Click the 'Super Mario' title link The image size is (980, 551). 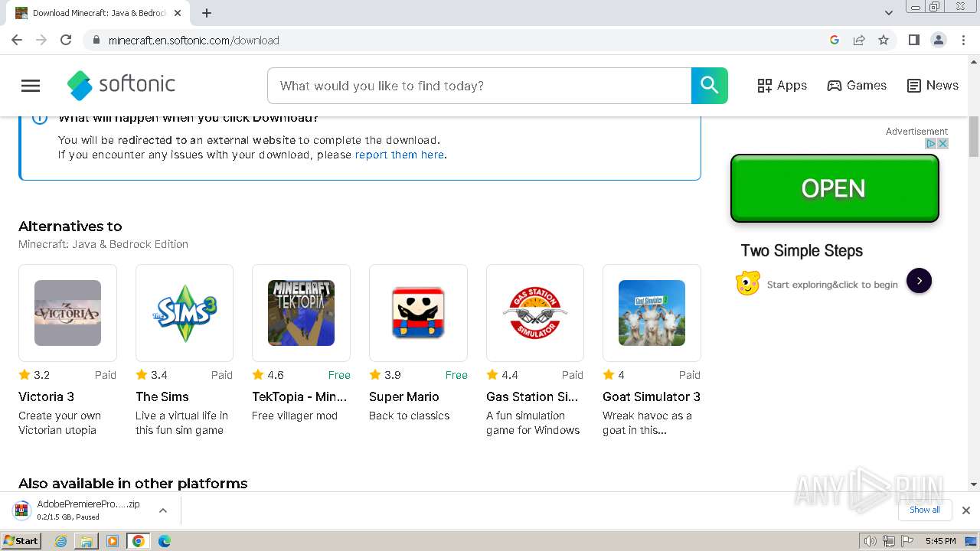[x=404, y=396]
